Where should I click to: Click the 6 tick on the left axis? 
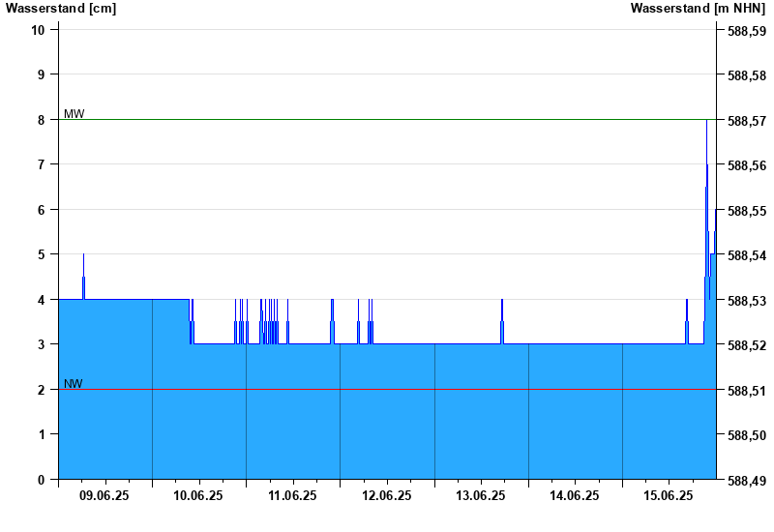click(x=42, y=209)
